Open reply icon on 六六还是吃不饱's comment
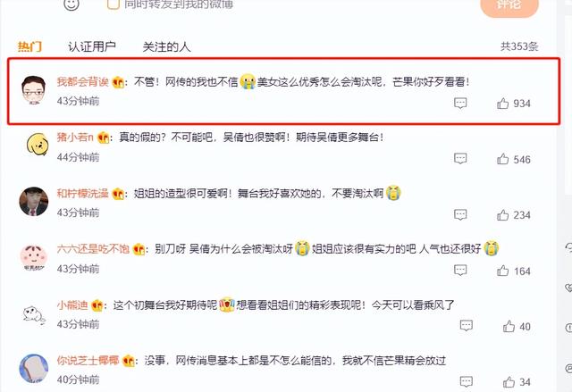The image size is (572, 392). (460, 271)
